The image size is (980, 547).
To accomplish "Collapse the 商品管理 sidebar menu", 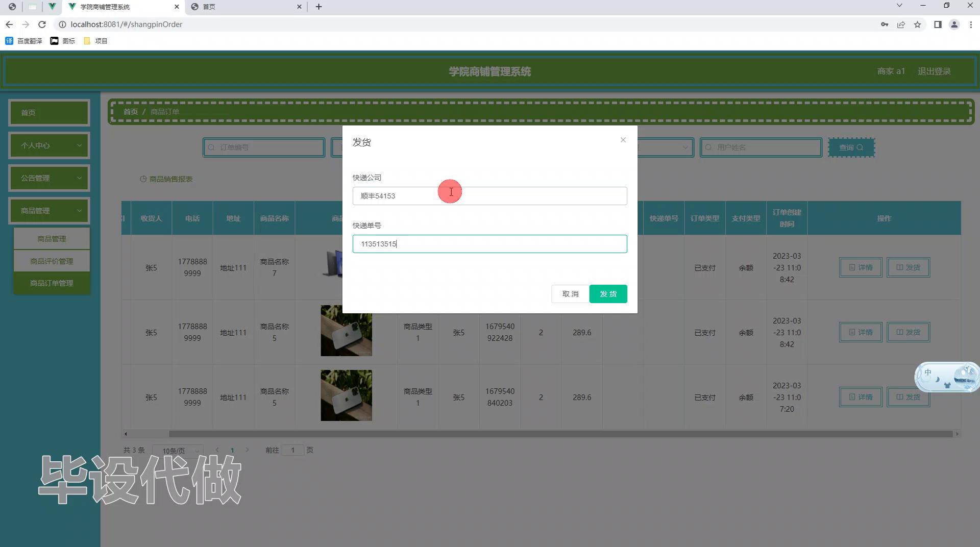I will pyautogui.click(x=49, y=211).
